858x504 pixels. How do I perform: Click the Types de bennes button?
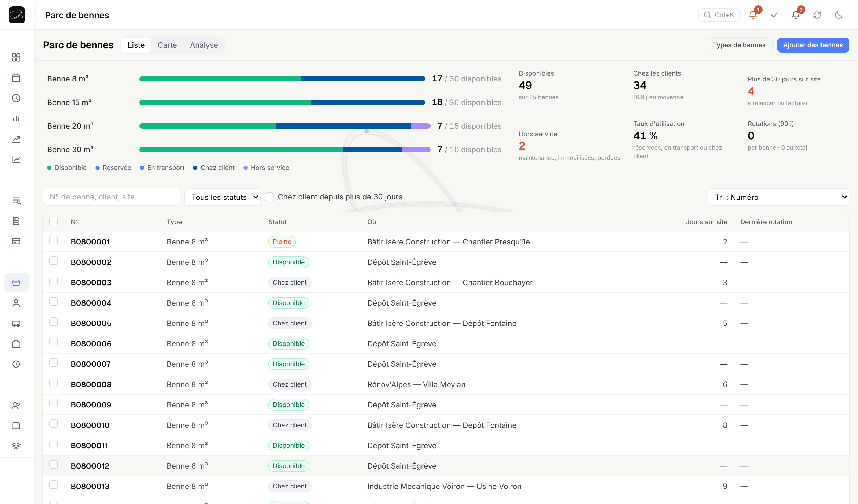point(739,45)
